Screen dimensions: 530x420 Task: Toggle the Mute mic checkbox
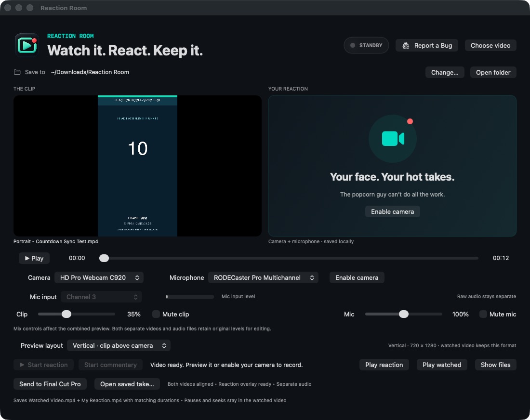483,314
